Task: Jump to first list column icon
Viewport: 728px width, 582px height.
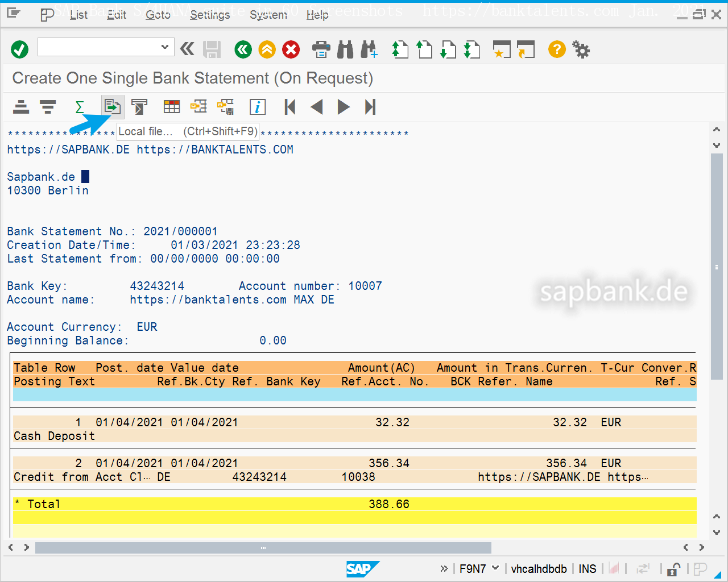Action: pos(290,106)
